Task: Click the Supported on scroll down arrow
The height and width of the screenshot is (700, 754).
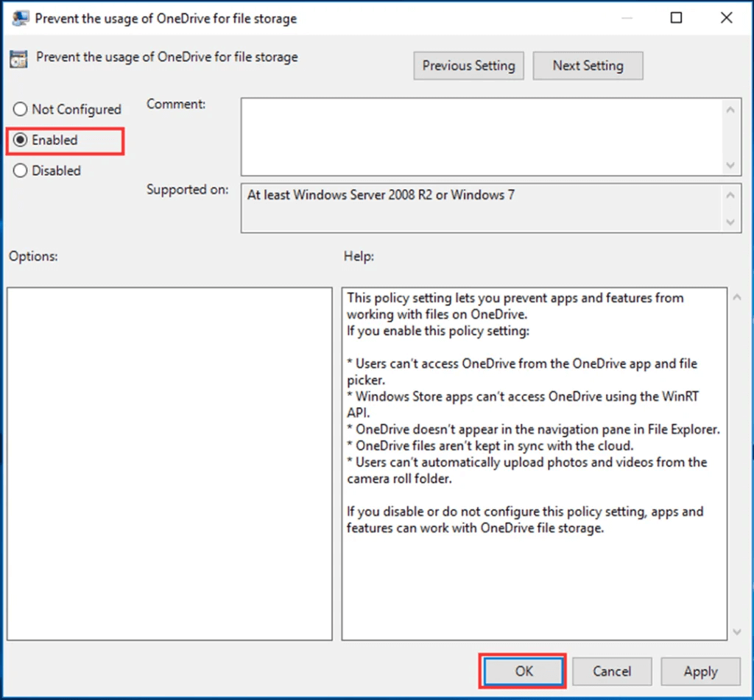Action: (730, 222)
